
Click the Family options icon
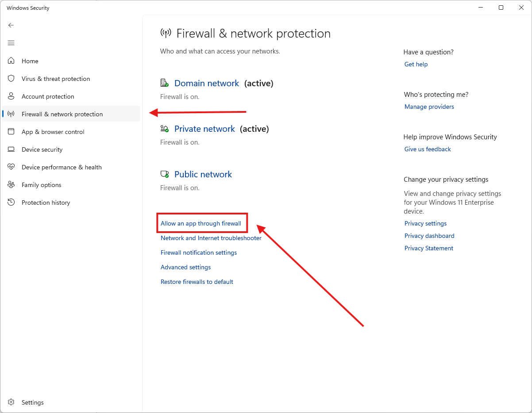(12, 185)
